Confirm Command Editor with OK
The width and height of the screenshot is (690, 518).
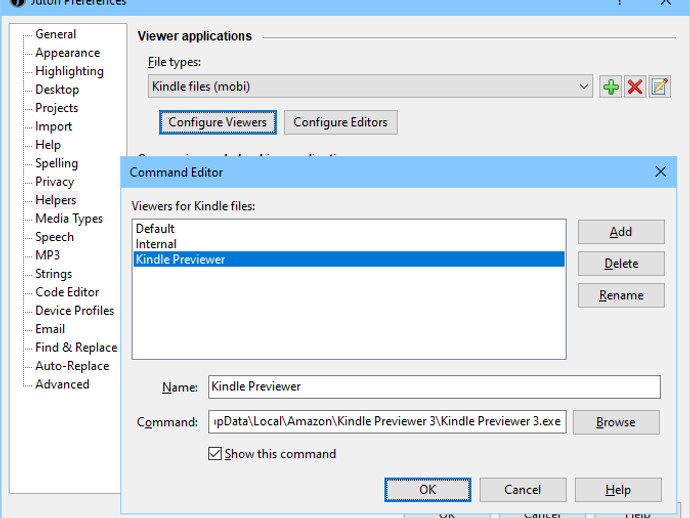click(x=428, y=490)
